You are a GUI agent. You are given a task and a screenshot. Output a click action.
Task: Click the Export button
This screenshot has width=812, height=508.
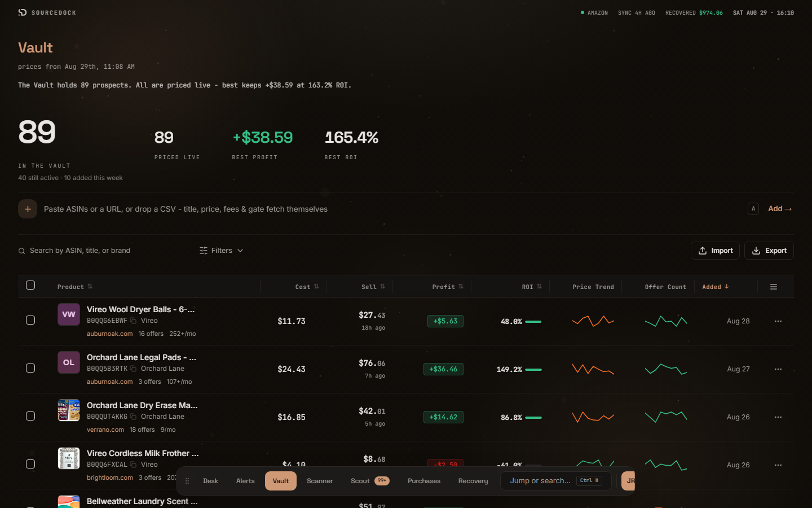coord(769,251)
